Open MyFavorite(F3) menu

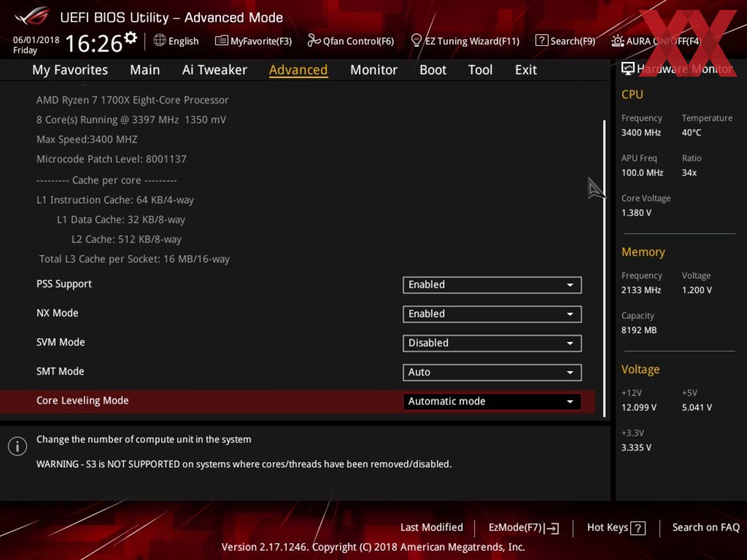tap(253, 41)
